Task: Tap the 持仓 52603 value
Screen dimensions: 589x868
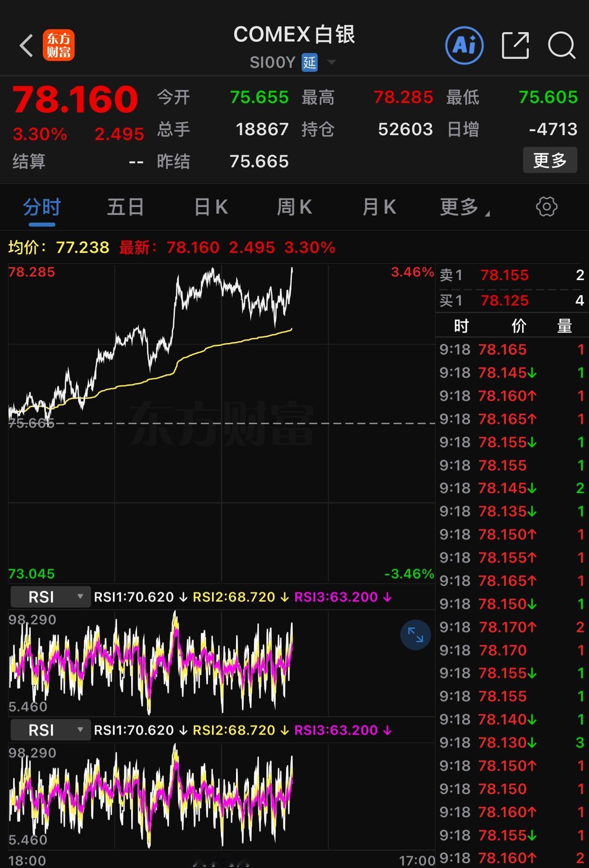Action: [x=406, y=129]
